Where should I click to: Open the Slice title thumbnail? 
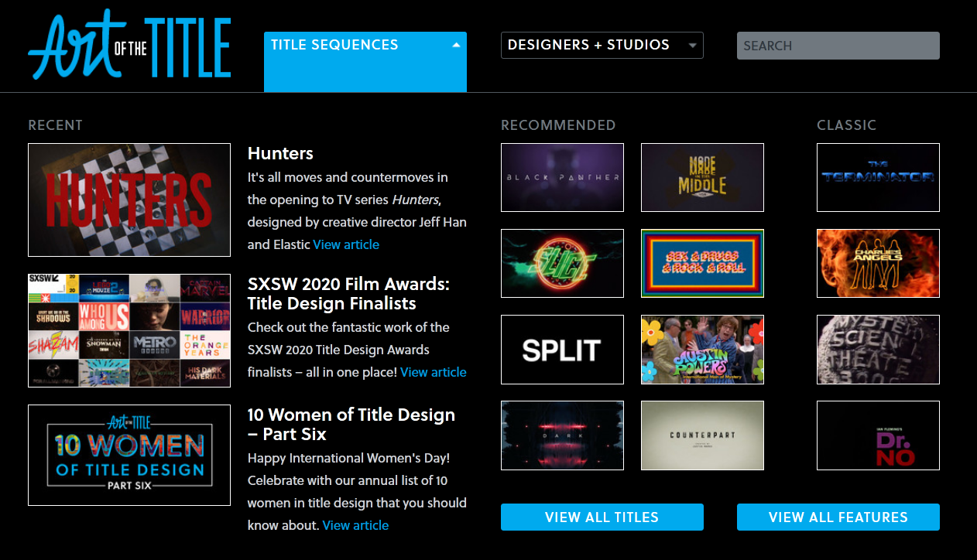(562, 263)
